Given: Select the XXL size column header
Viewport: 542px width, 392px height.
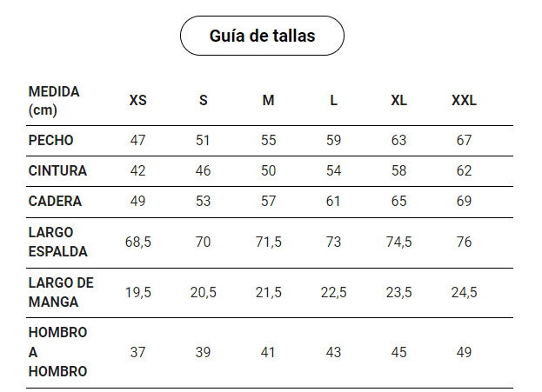Looking at the screenshot, I should tap(464, 101).
